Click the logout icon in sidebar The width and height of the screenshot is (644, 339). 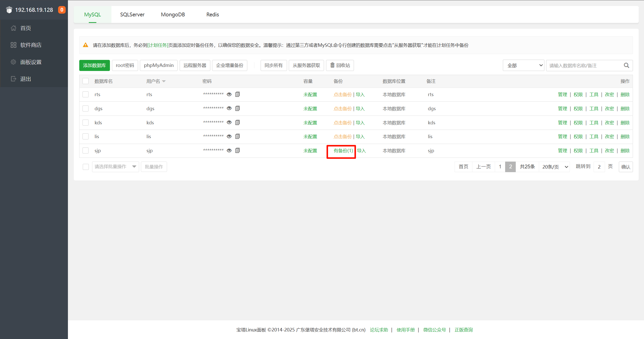point(14,79)
